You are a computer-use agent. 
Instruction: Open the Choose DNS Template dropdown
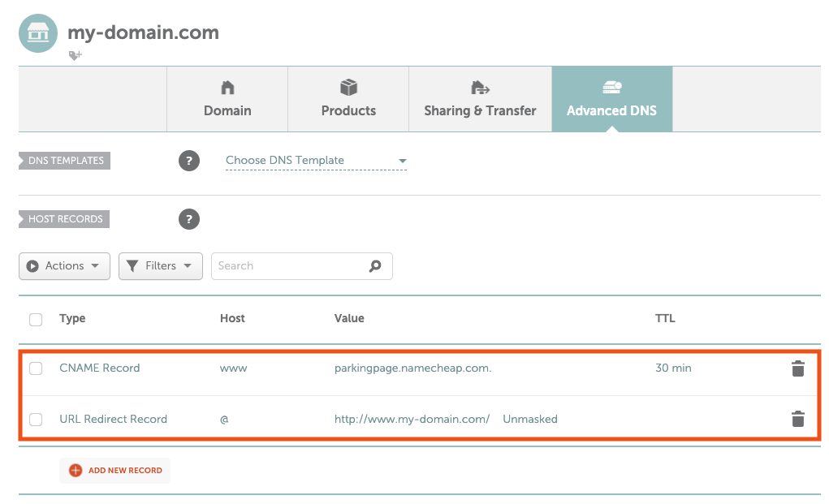coord(316,161)
